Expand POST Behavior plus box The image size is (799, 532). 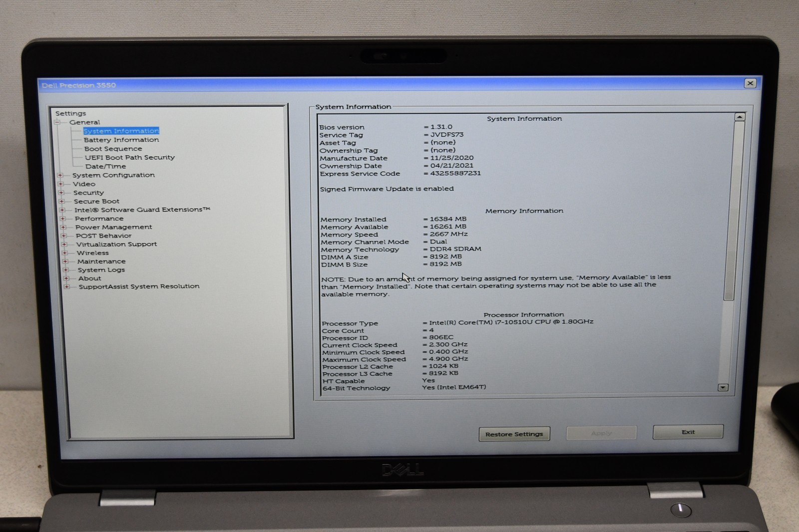coord(64,236)
